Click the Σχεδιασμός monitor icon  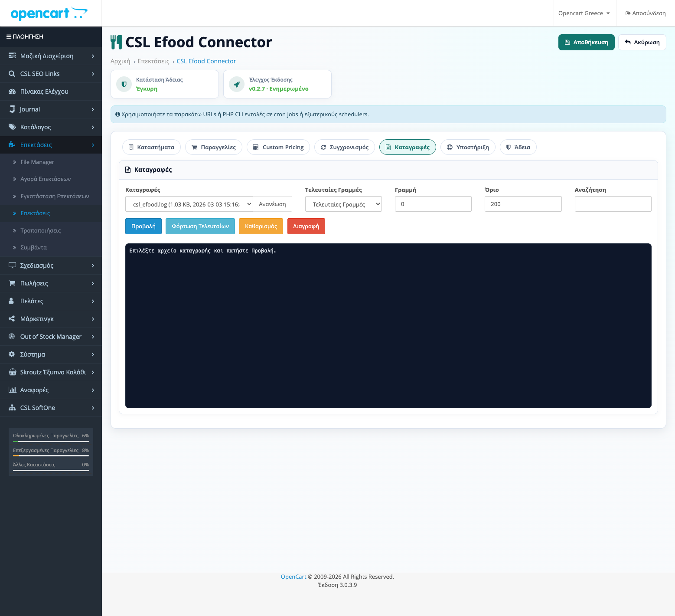12,265
